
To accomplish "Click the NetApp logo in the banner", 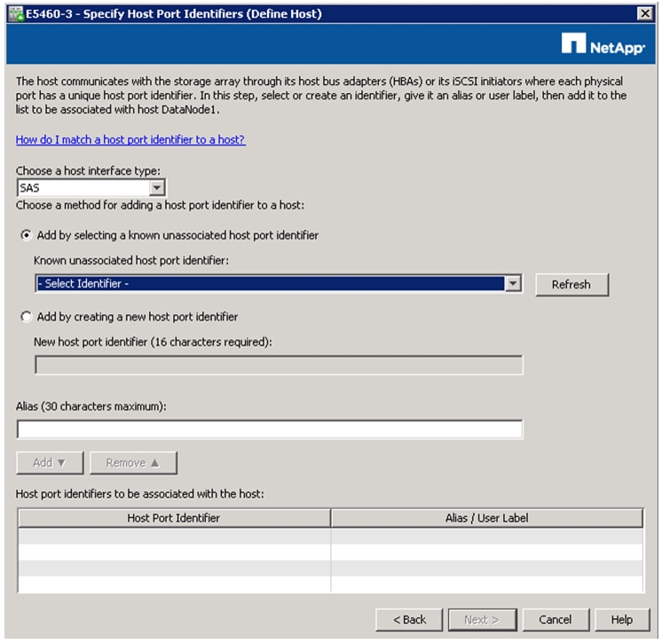I will (603, 43).
